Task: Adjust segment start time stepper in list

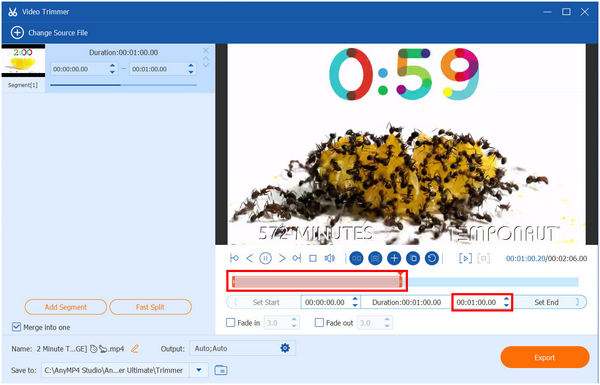Action: click(112, 69)
